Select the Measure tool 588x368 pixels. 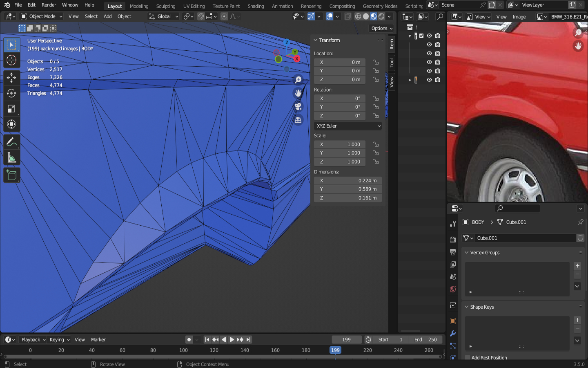(x=11, y=157)
